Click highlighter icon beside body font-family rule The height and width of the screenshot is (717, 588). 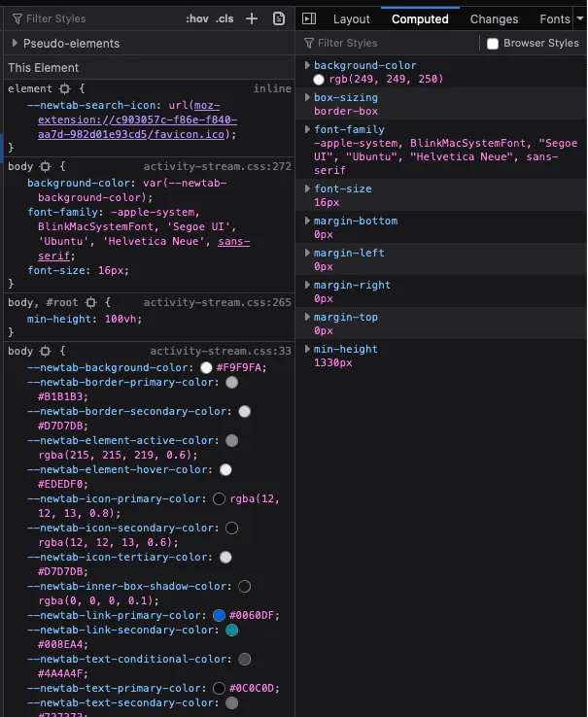click(x=46, y=167)
